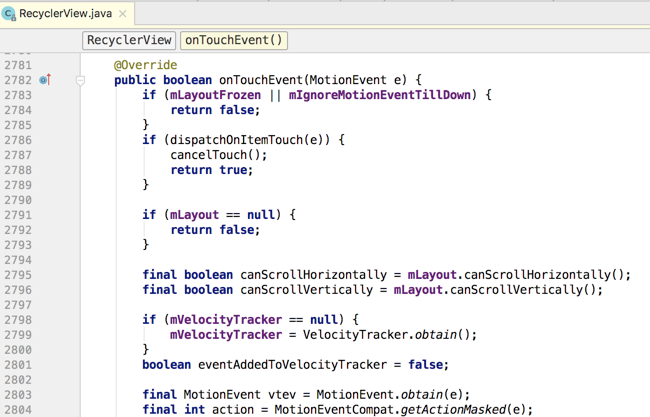Click 'mLayout == null' condition
The height and width of the screenshot is (417, 650).
point(222,215)
